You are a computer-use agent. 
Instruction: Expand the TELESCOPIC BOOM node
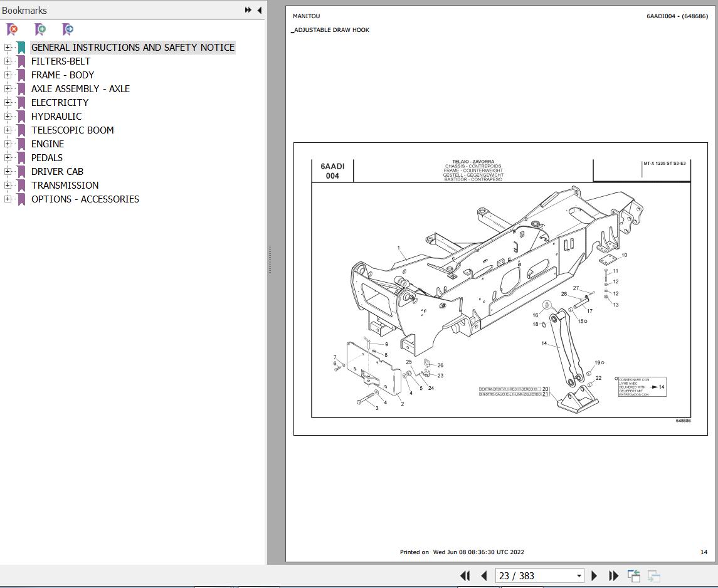click(x=8, y=130)
